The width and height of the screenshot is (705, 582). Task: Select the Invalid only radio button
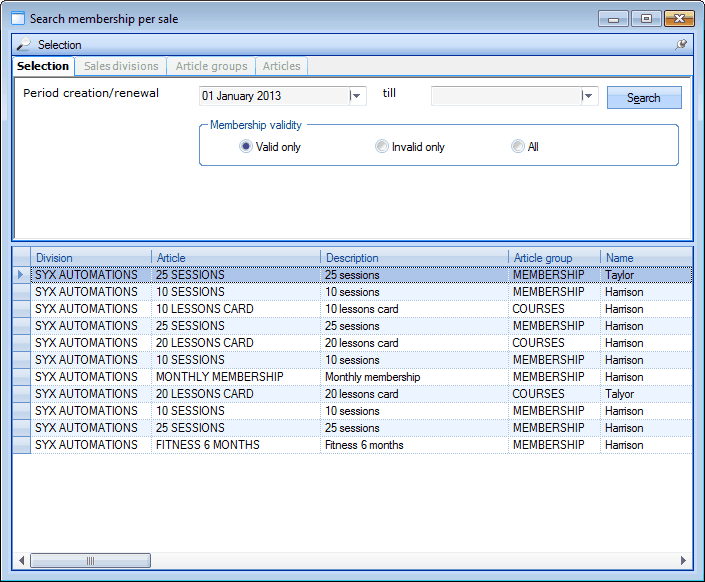coord(382,147)
